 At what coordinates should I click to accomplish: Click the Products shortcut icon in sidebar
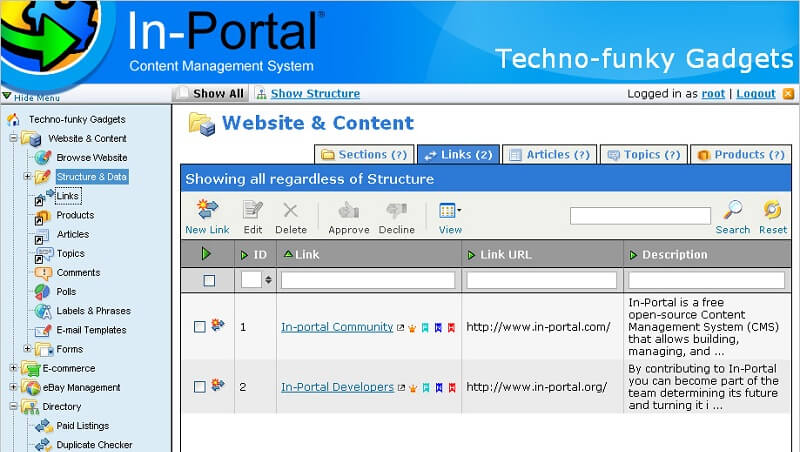click(x=41, y=216)
